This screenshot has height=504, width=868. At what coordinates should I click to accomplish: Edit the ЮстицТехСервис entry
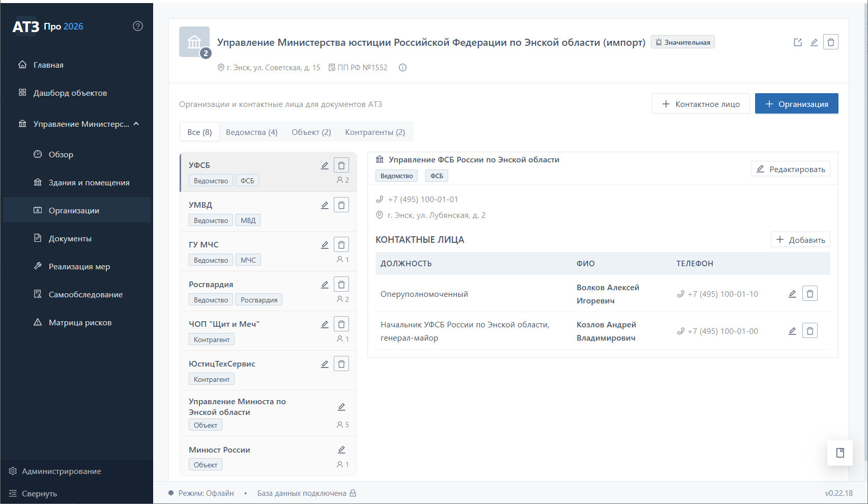pyautogui.click(x=325, y=364)
